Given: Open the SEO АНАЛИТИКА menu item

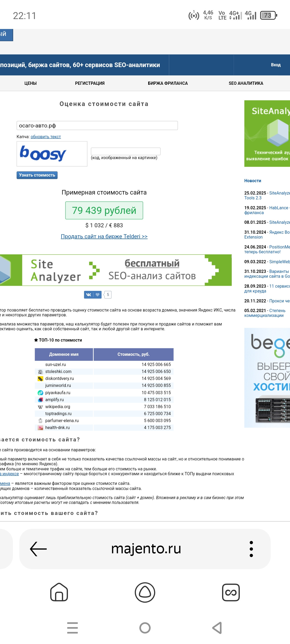Looking at the screenshot, I should coord(246,83).
